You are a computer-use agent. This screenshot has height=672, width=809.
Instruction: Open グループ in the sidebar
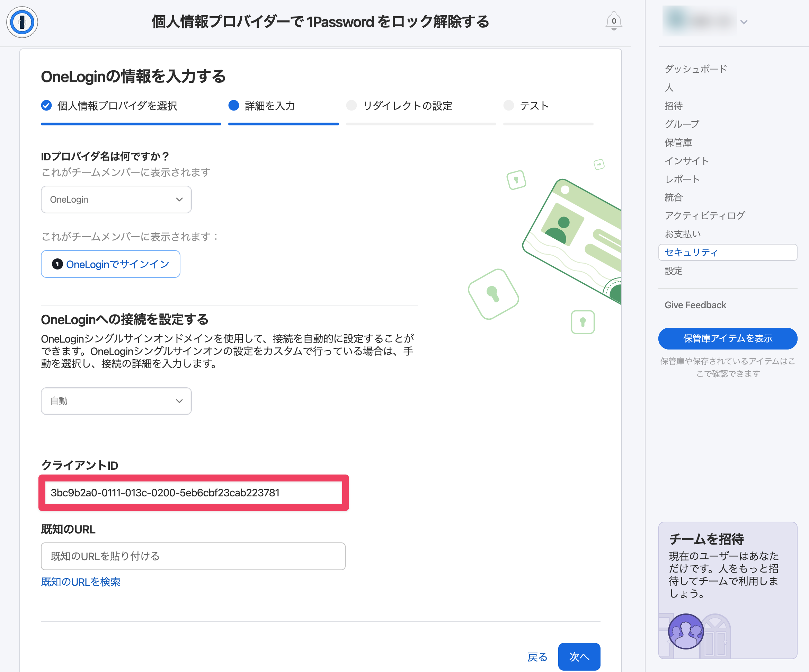(682, 124)
